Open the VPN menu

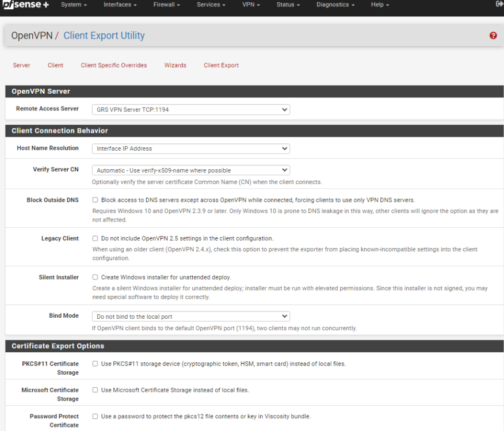(251, 5)
